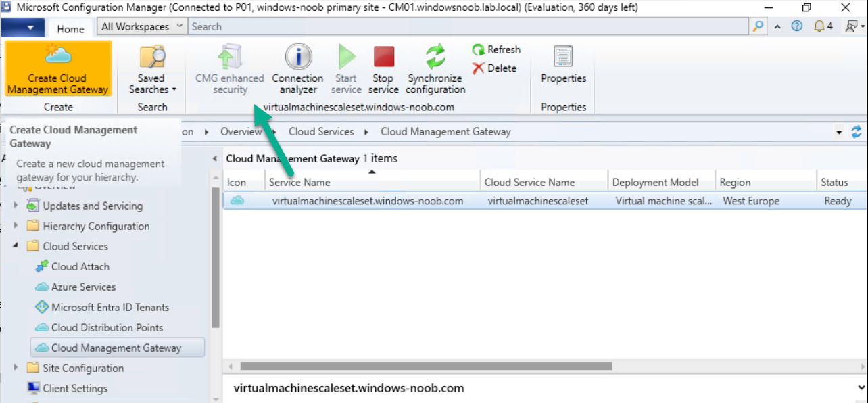Maximize the Configuration Manager window
The image size is (868, 403).
click(806, 7)
